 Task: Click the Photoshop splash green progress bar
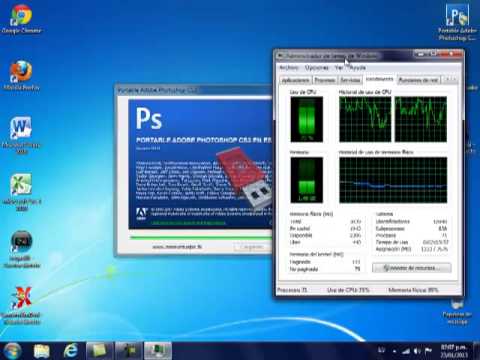click(x=201, y=237)
